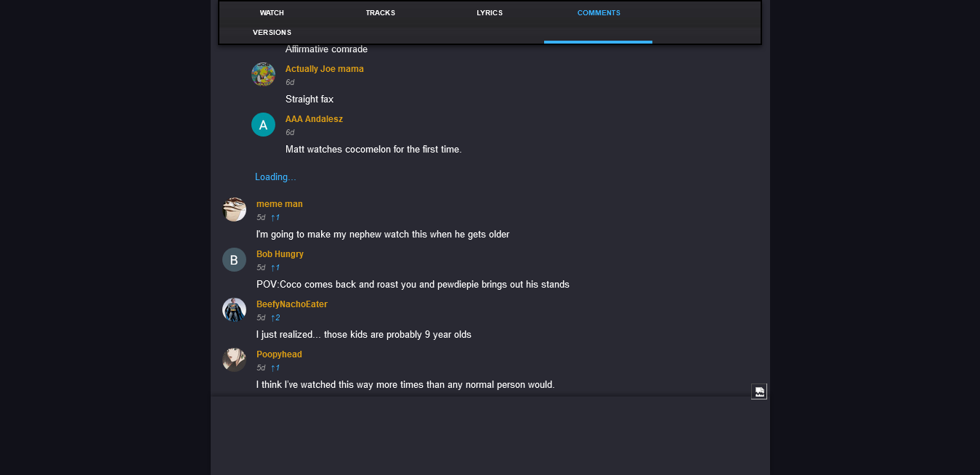
Task: Switch to the Watch tab
Action: coord(272,13)
